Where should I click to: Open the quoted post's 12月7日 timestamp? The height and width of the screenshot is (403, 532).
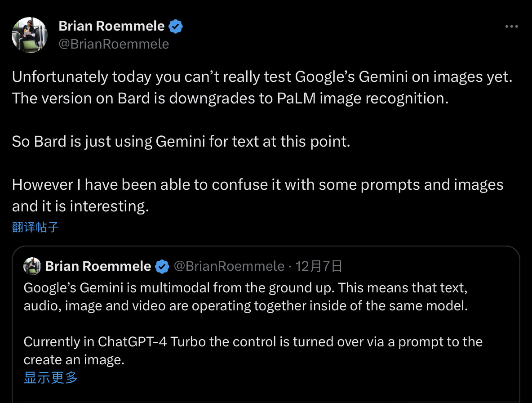tap(319, 266)
